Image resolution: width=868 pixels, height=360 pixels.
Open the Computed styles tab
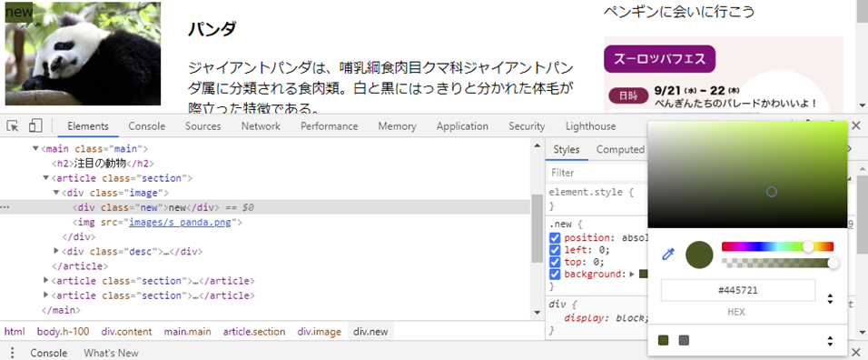620,149
